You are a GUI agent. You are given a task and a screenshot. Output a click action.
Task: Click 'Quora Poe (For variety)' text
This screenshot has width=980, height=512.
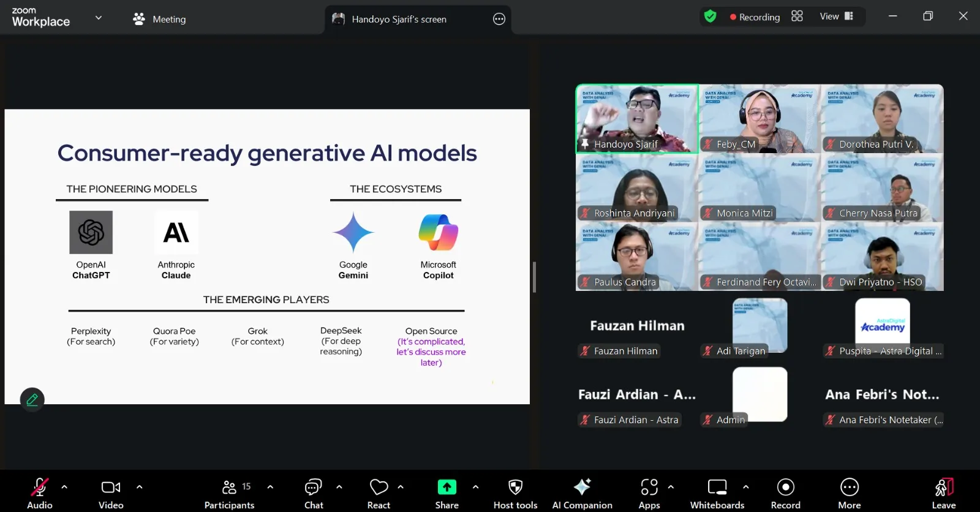pos(175,336)
